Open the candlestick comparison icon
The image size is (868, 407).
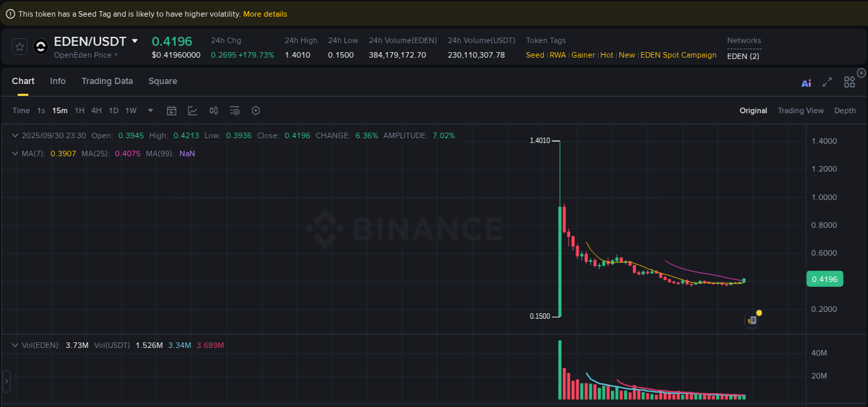tap(213, 110)
